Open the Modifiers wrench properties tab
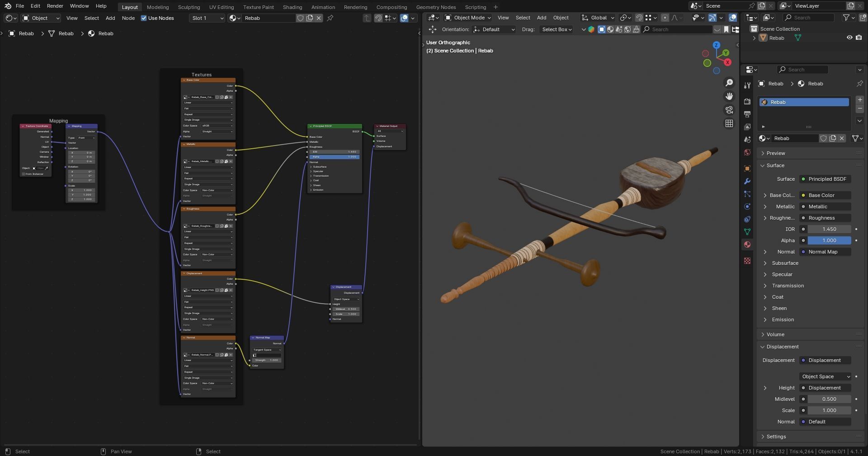Image resolution: width=868 pixels, height=456 pixels. [747, 181]
